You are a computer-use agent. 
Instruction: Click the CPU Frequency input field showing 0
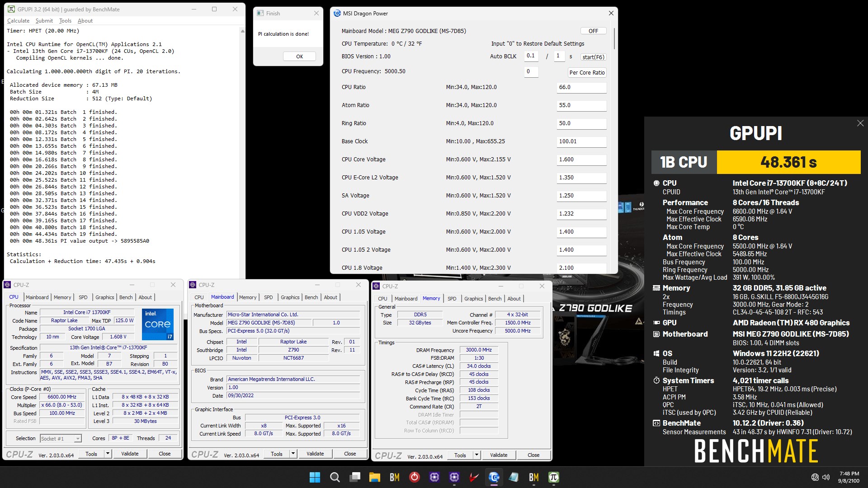click(x=531, y=71)
